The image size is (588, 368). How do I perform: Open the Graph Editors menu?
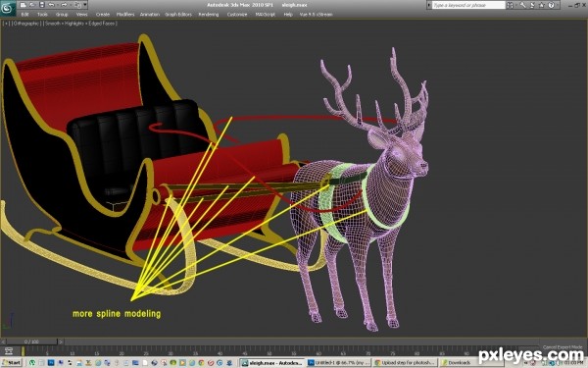178,15
